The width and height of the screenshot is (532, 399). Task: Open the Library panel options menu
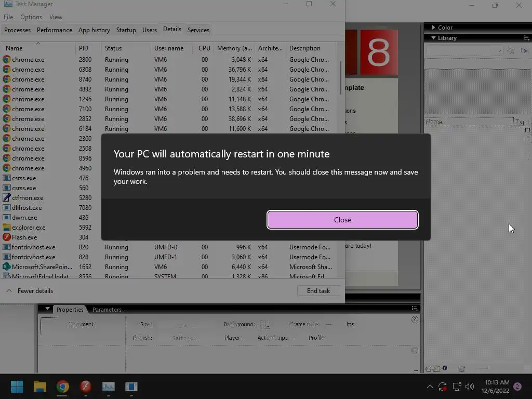tap(526, 37)
